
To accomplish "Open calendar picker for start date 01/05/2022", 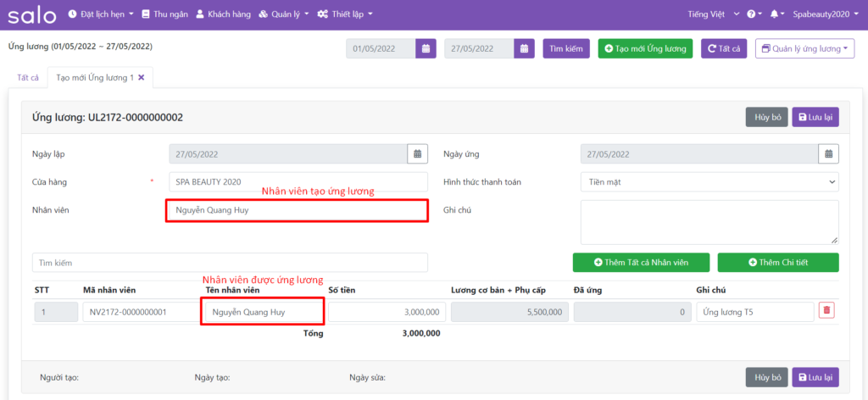I will [x=426, y=48].
